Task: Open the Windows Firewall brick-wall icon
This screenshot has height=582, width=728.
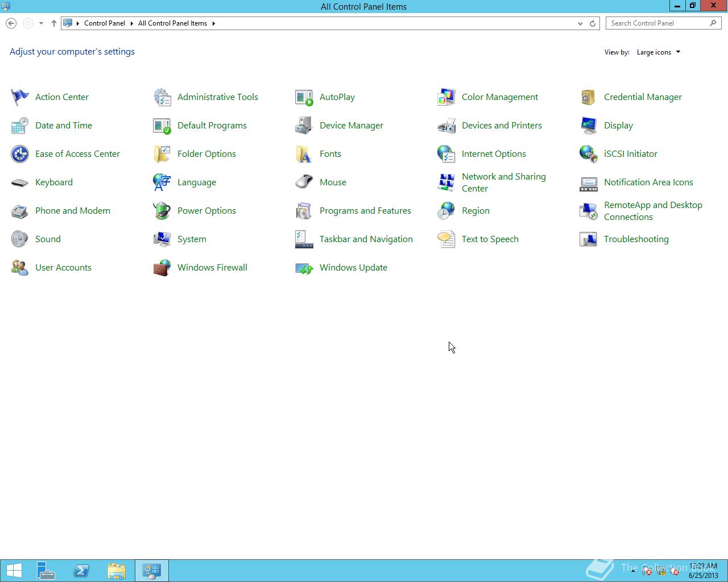Action: (x=162, y=268)
